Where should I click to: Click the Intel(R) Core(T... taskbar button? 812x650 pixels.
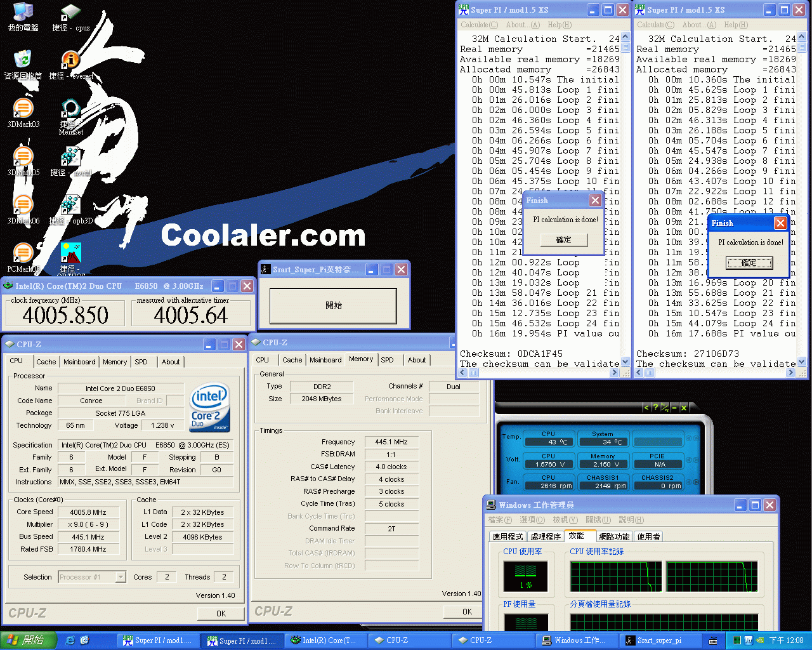[x=325, y=640]
